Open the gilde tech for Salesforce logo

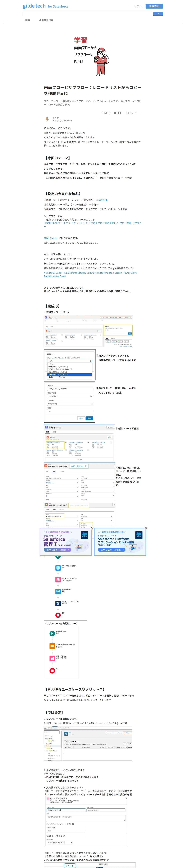click(x=46, y=6)
